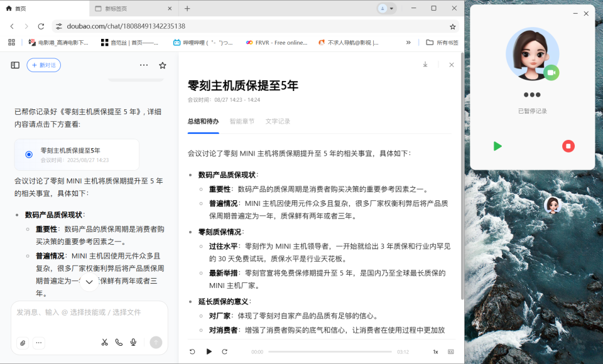Toggle captions with the CC icon

[x=451, y=351]
